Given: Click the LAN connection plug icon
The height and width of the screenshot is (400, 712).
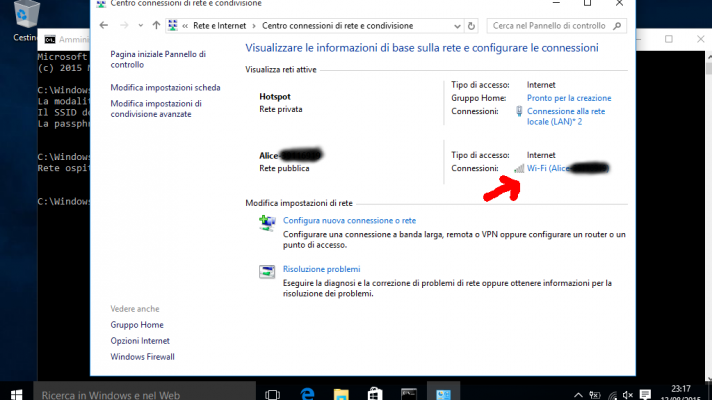Looking at the screenshot, I should (519, 111).
